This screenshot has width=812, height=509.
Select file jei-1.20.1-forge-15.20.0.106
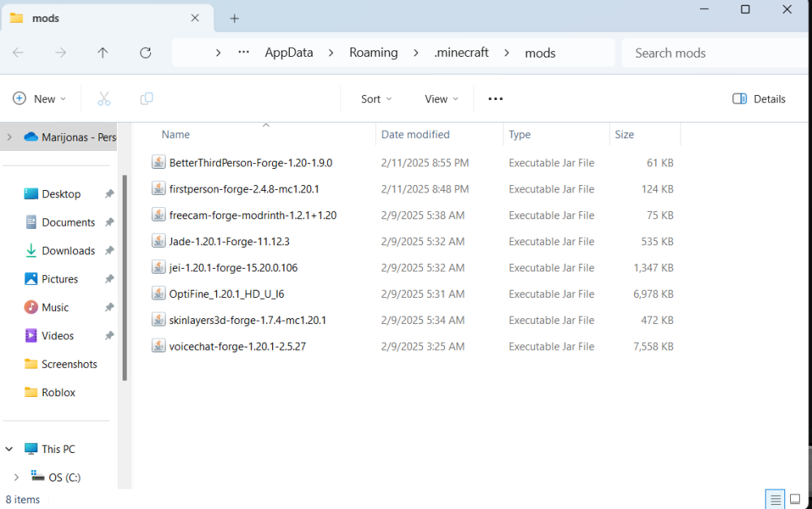(233, 268)
